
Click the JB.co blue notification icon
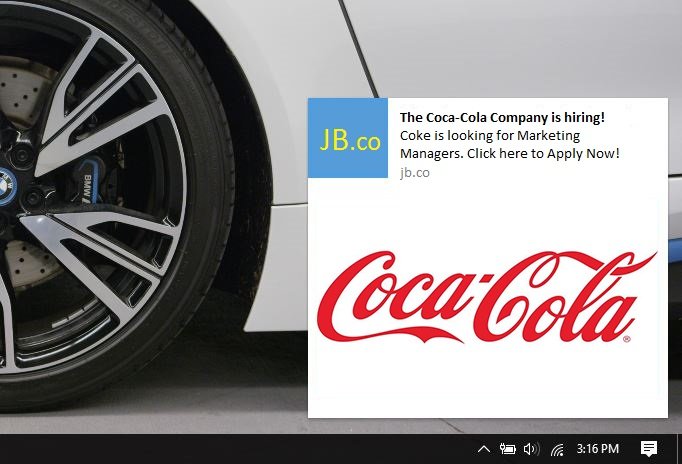348,138
